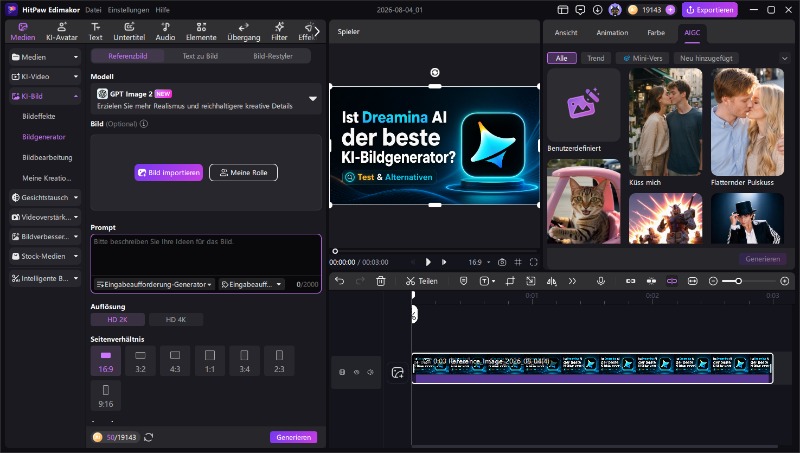Add more credits with the plus icon

670,10
